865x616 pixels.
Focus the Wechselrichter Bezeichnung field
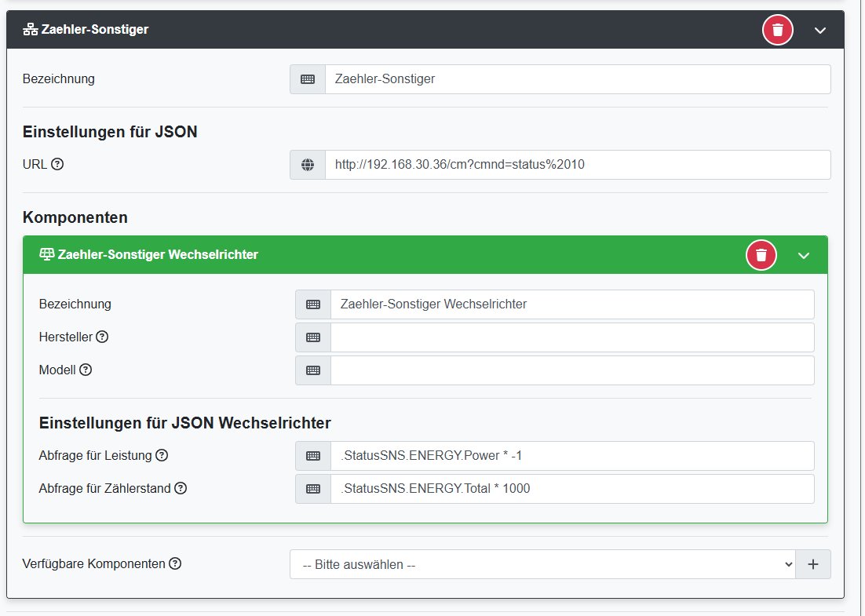tap(571, 304)
